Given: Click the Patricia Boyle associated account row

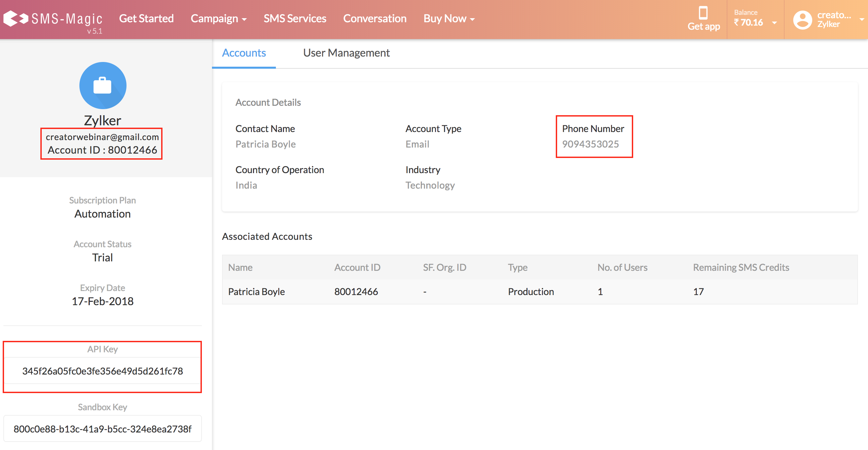Looking at the screenshot, I should click(x=256, y=291).
